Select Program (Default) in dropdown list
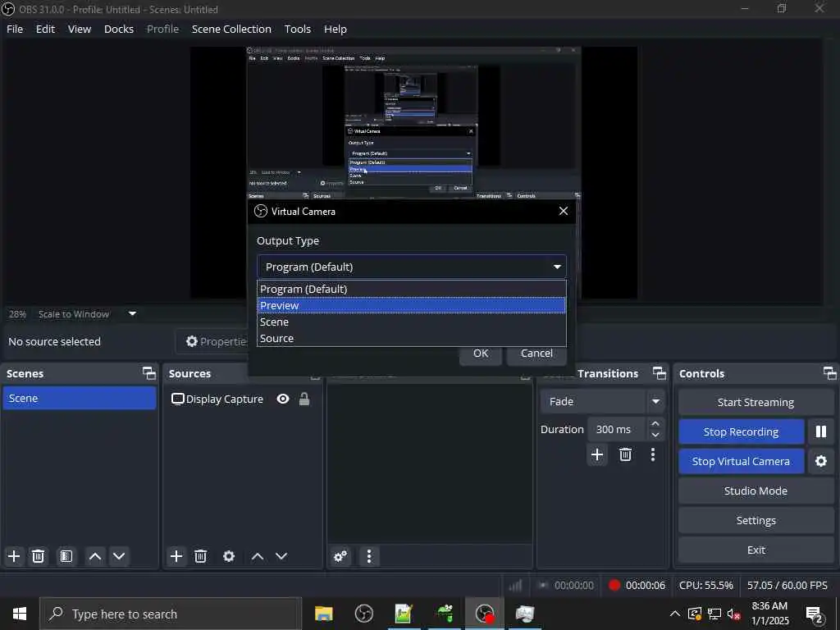 (412, 289)
